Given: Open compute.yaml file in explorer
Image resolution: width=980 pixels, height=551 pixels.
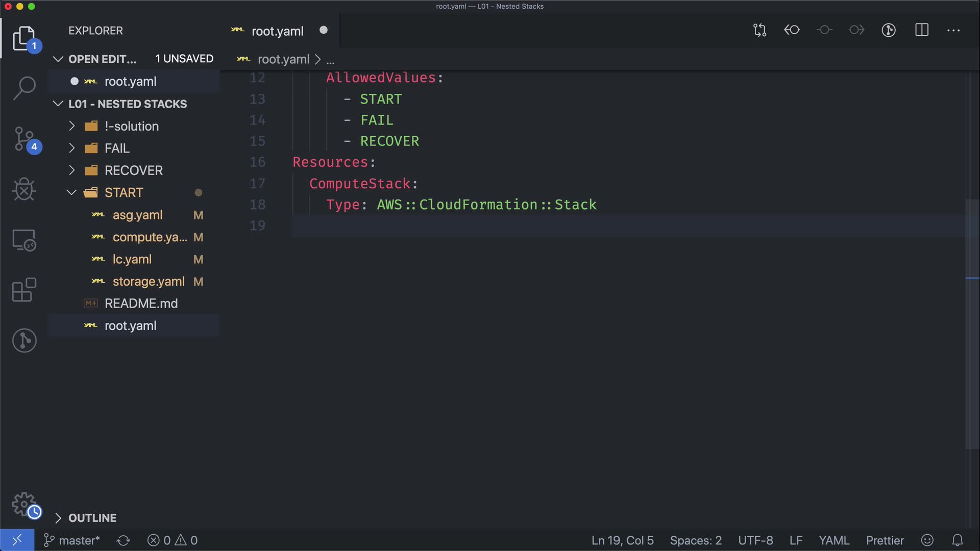Looking at the screenshot, I should [149, 237].
